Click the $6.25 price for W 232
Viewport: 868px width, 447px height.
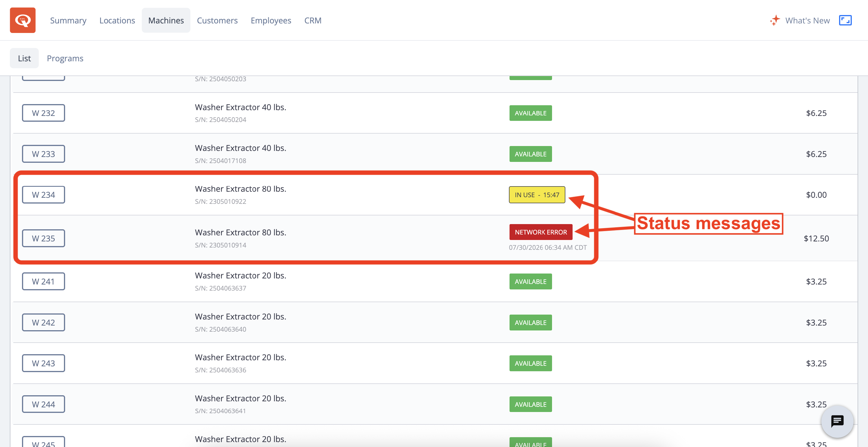pos(816,113)
